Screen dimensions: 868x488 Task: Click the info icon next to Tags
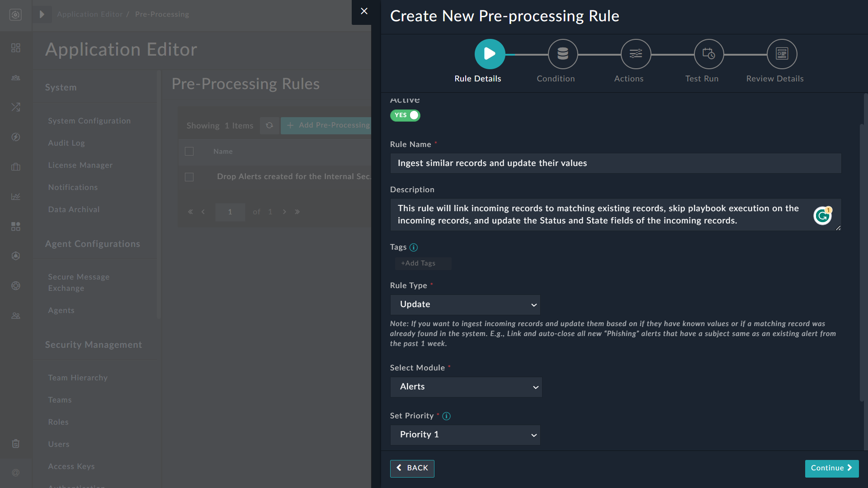tap(414, 247)
